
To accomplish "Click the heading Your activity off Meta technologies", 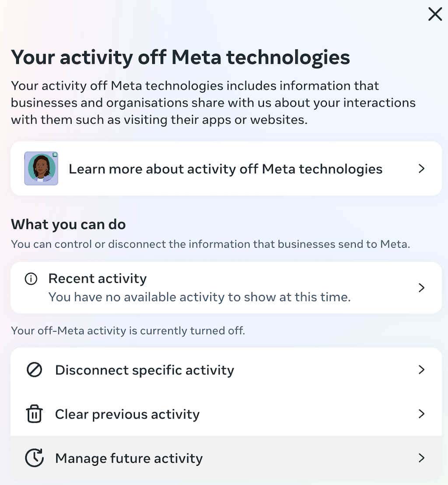I will coord(181,57).
